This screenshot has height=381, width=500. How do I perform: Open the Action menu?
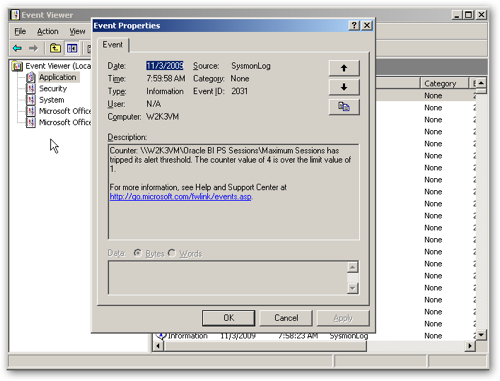click(x=48, y=31)
